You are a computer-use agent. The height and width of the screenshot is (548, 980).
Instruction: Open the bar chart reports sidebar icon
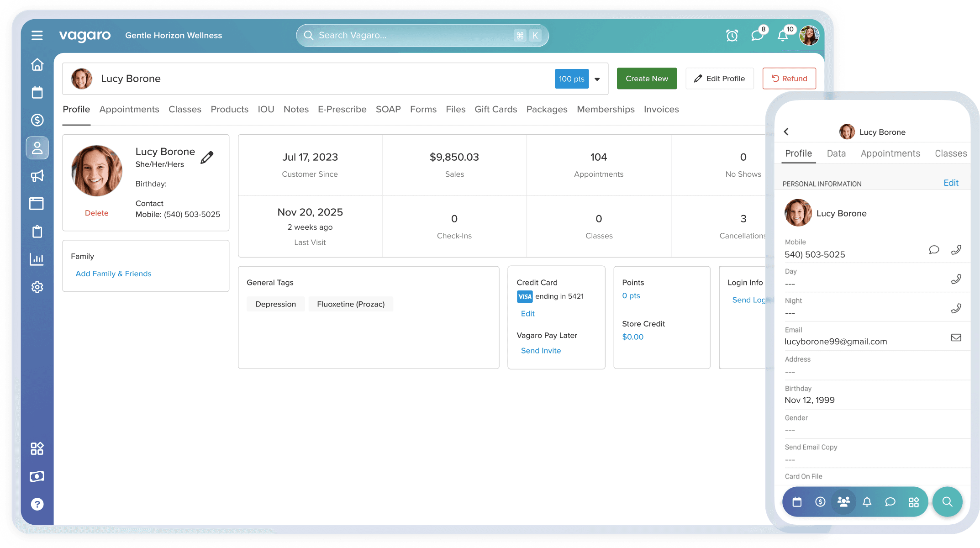coord(37,259)
